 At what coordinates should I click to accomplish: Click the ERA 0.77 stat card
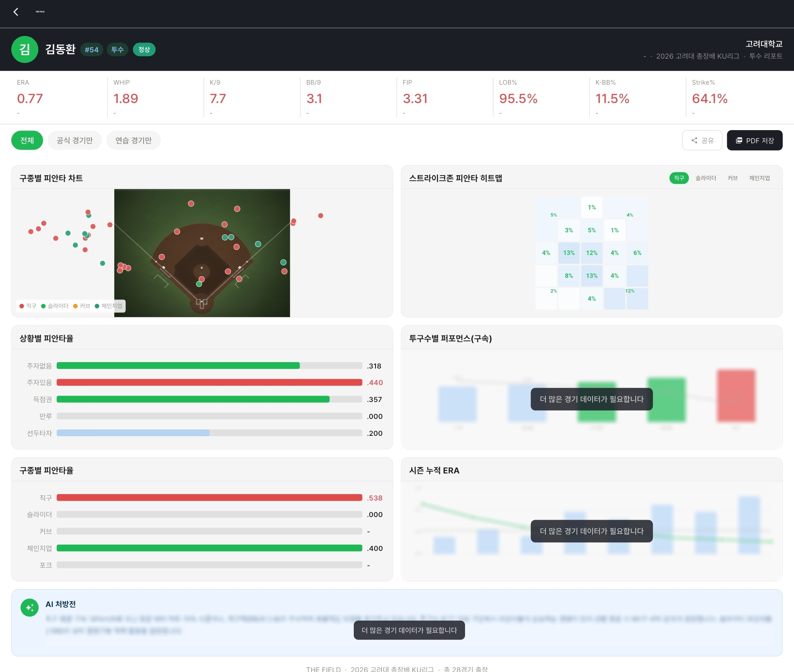coord(59,97)
